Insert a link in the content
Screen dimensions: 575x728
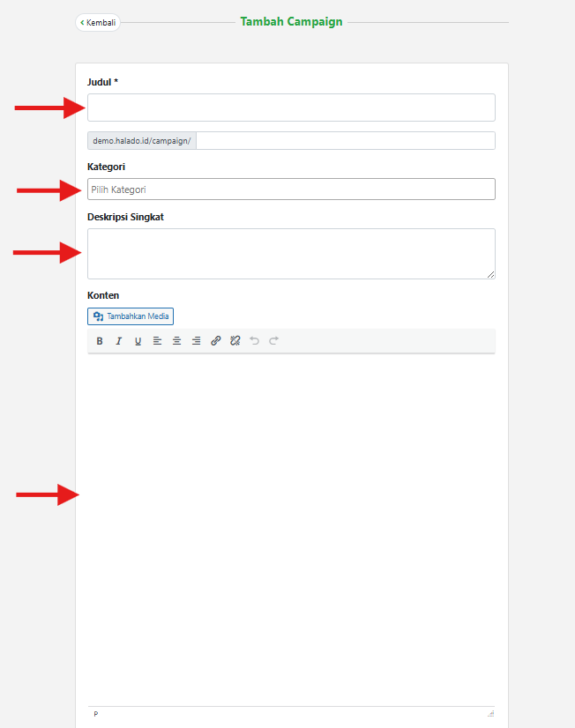216,341
